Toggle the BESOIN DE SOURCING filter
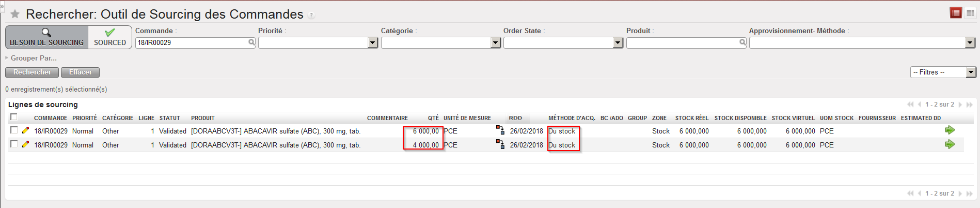 [47, 37]
